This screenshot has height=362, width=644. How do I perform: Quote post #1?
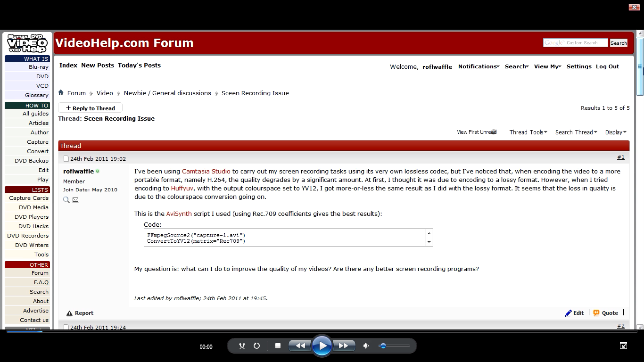point(605,313)
